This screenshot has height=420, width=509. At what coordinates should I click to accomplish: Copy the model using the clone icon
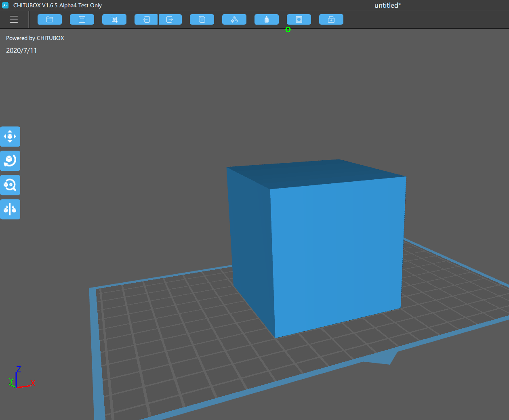(x=202, y=19)
